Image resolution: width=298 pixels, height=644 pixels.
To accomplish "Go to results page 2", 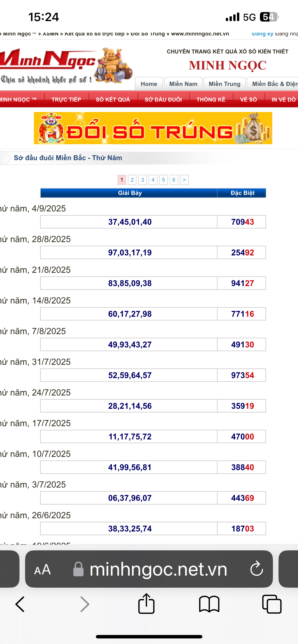I will pyautogui.click(x=132, y=180).
